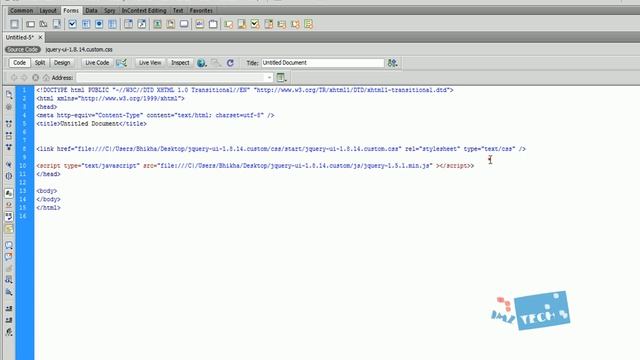Switch to Code view

coord(19,63)
